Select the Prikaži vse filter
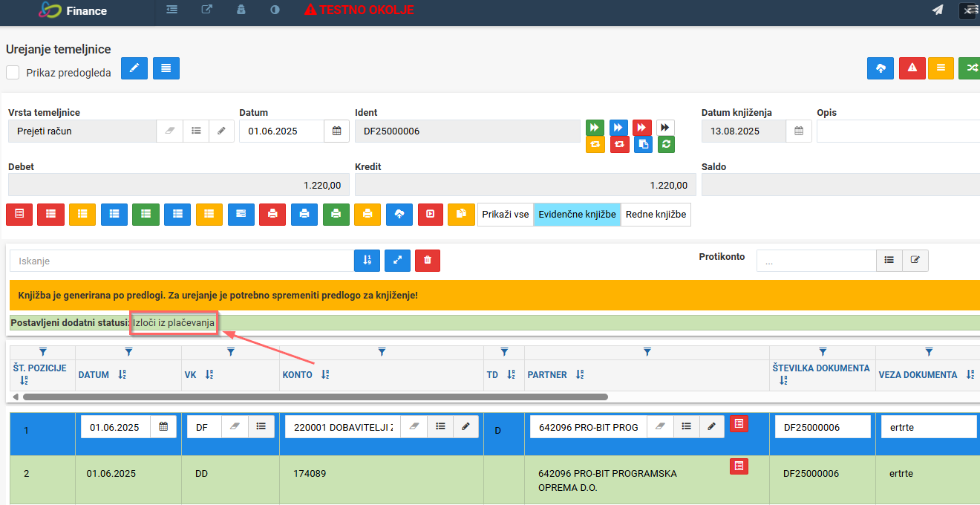The width and height of the screenshot is (980, 505). pyautogui.click(x=506, y=214)
